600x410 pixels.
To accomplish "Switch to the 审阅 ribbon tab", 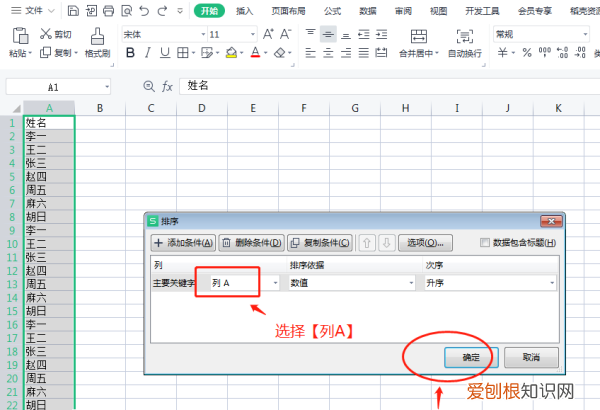I will click(x=403, y=11).
